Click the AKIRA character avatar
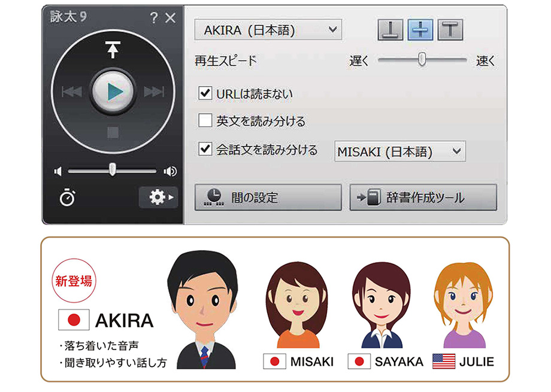The image size is (551, 392). pos(204,310)
